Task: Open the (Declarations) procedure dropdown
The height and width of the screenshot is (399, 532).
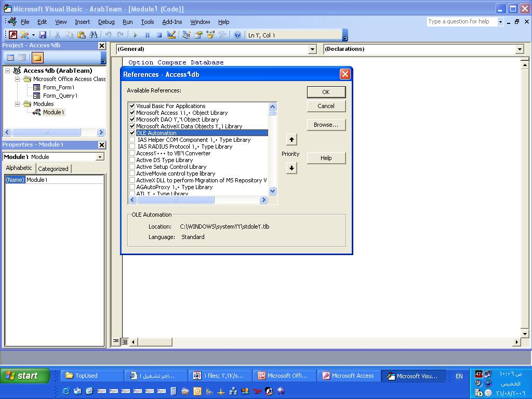Action: (520, 49)
